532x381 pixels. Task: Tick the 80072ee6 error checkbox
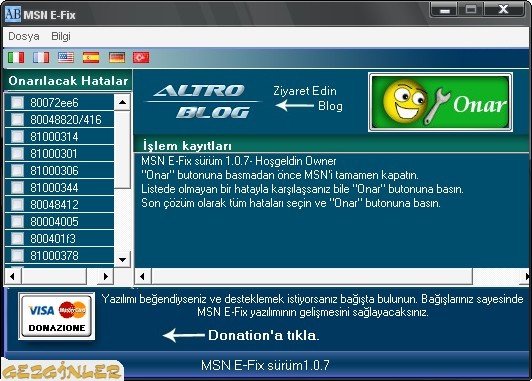(x=17, y=102)
